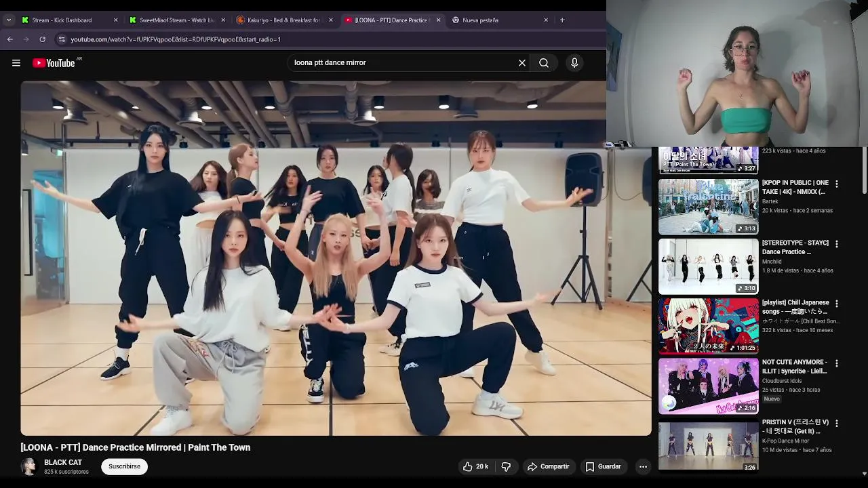Open the NOT CUTE ANYMORE ILLIT video title
This screenshot has width=868, height=488.
795,367
